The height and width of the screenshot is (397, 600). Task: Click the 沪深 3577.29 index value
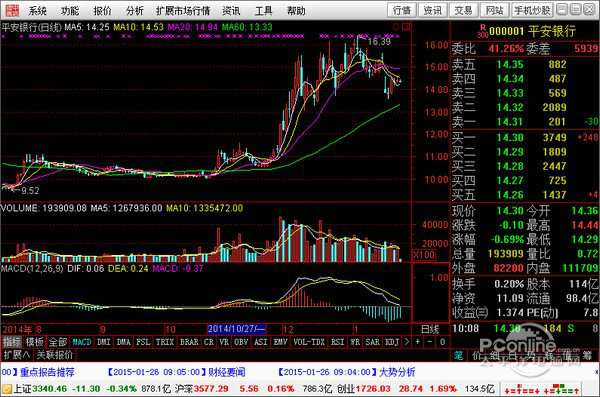211,389
